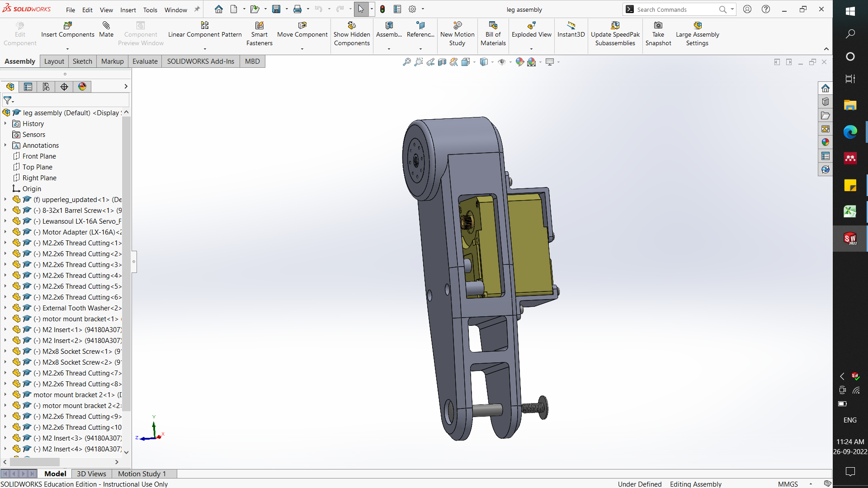Expand the upperleg_updated component node

[x=5, y=199]
